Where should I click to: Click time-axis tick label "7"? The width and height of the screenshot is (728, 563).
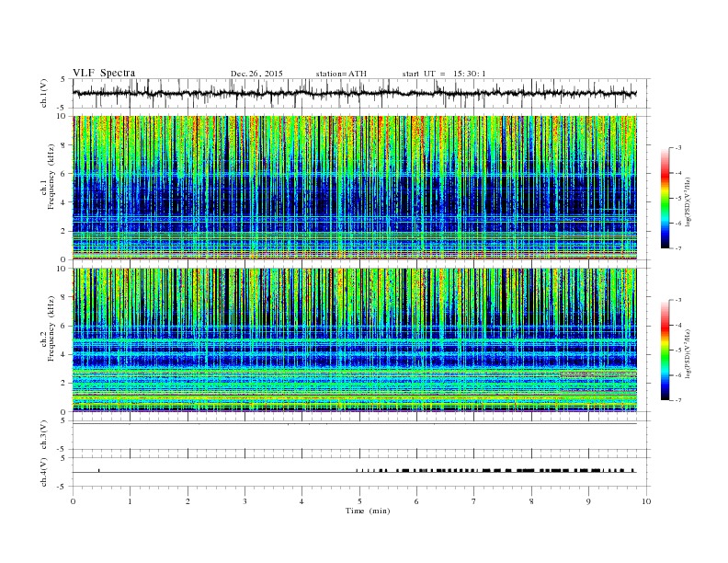pyautogui.click(x=474, y=501)
